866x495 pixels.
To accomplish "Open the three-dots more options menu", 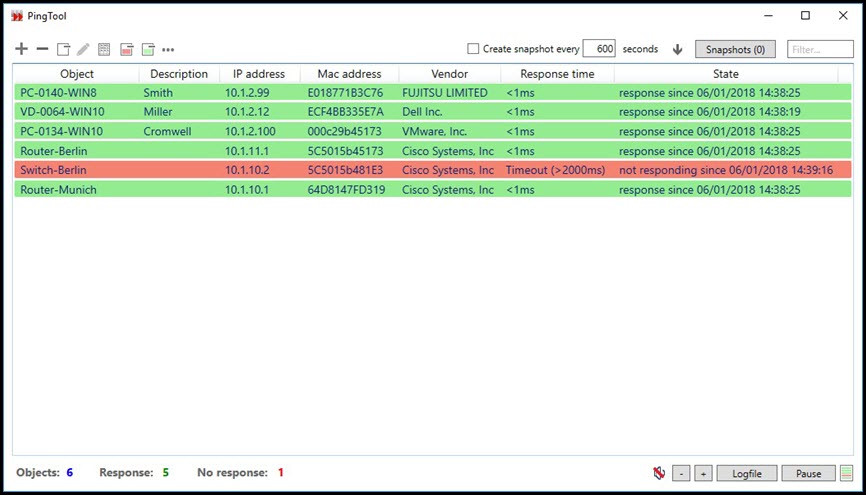I will coord(168,50).
